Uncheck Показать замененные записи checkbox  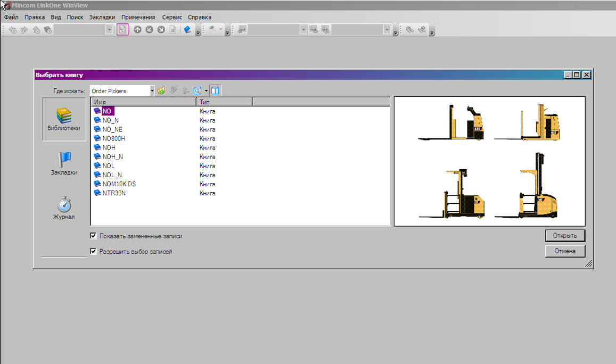pyautogui.click(x=94, y=236)
